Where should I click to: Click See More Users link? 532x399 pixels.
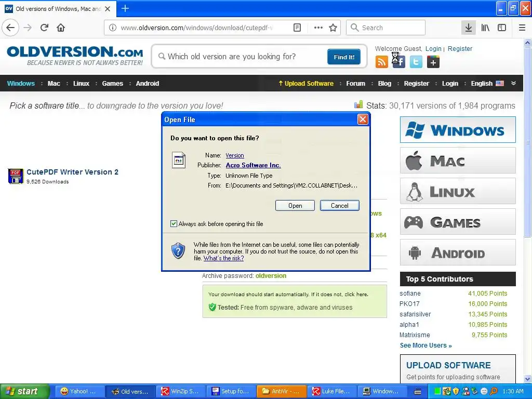[x=425, y=345]
